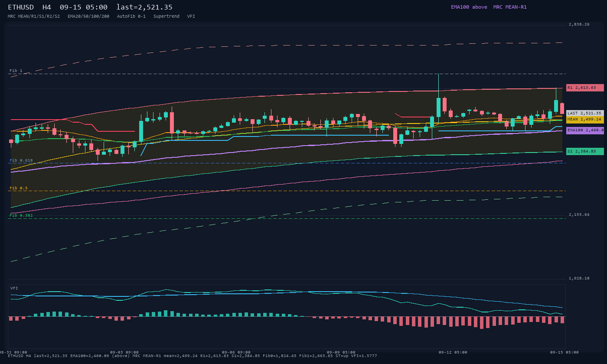The image size is (607, 364).
Task: Click the 'Fib 0.618' level label
Action: tap(21, 160)
